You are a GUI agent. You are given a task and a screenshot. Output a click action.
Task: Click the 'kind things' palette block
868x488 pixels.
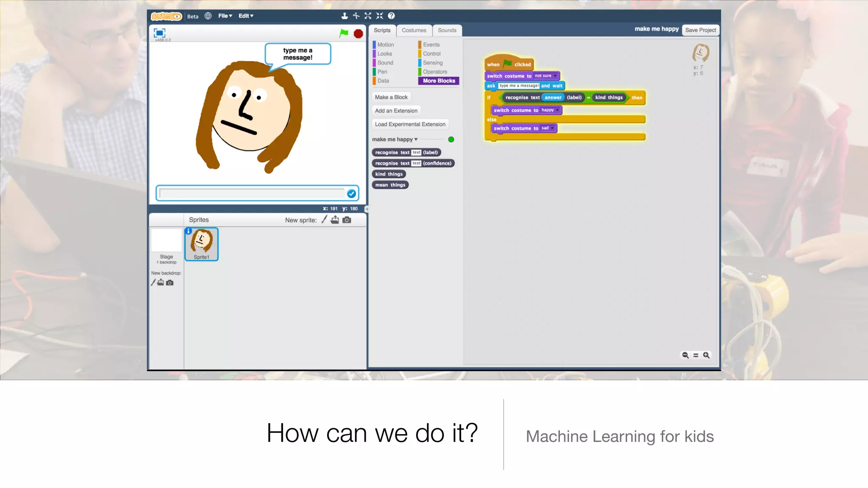389,174
